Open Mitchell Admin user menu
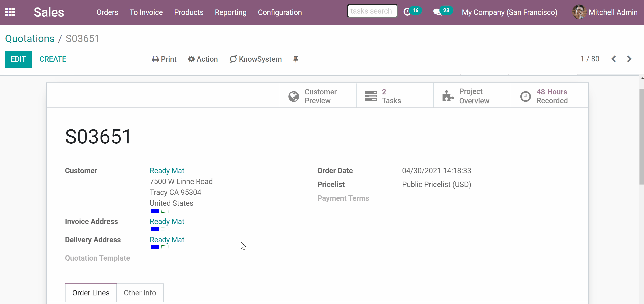The width and height of the screenshot is (644, 304). [x=605, y=12]
